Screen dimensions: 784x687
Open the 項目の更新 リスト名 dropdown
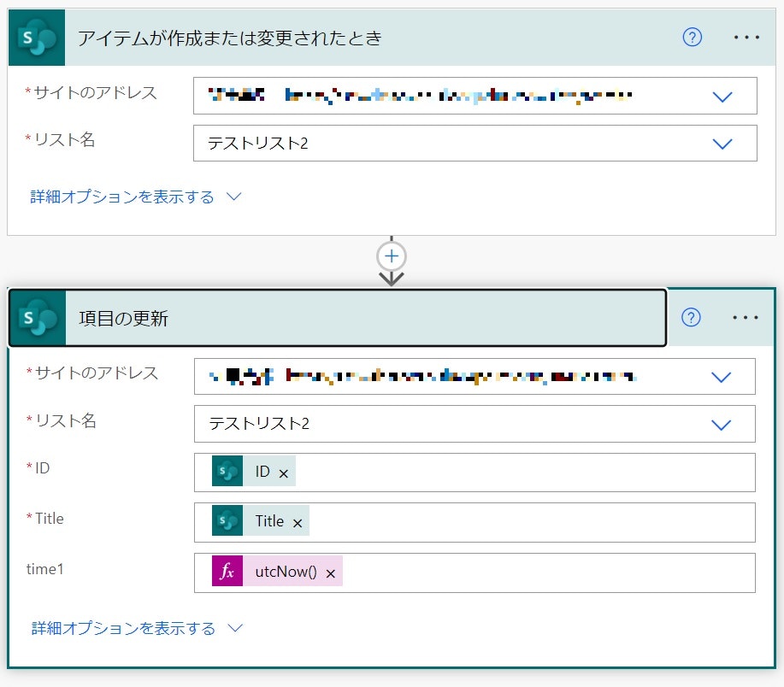[x=721, y=425]
